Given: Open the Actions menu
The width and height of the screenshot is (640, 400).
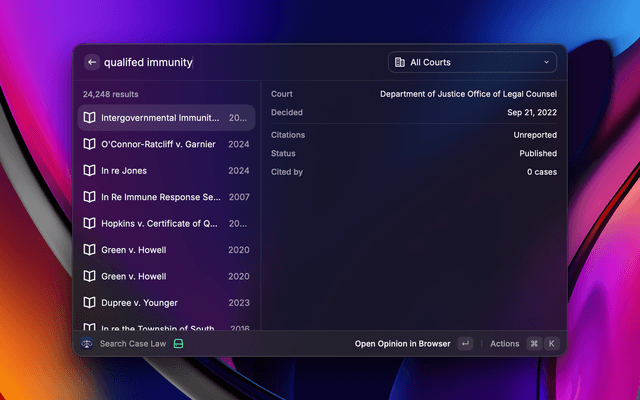Looking at the screenshot, I should (504, 344).
